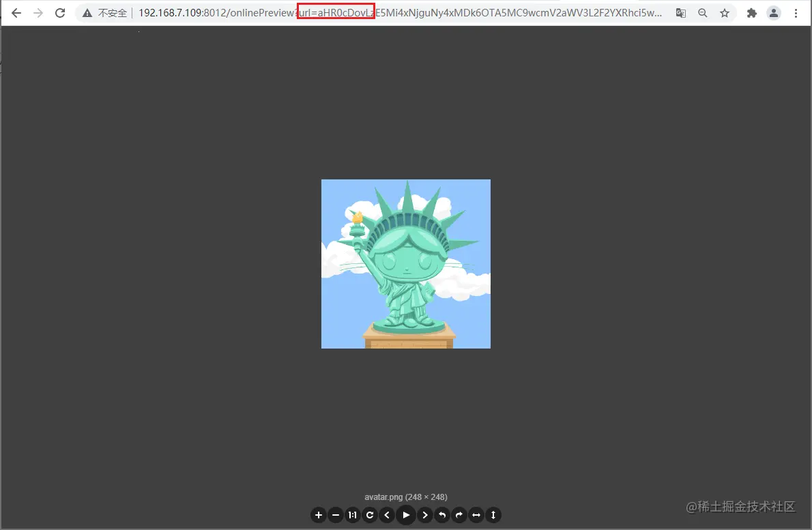Bookmark this page with the star
The image size is (812, 530).
[x=725, y=13]
